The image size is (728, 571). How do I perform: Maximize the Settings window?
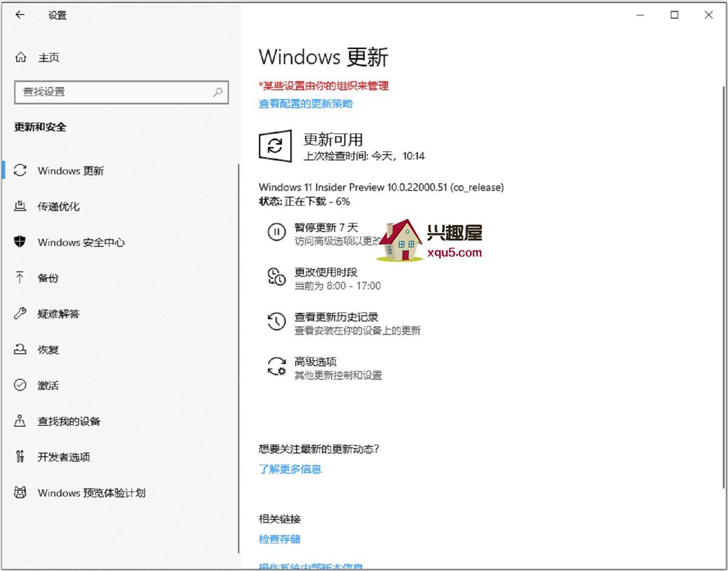[x=675, y=15]
